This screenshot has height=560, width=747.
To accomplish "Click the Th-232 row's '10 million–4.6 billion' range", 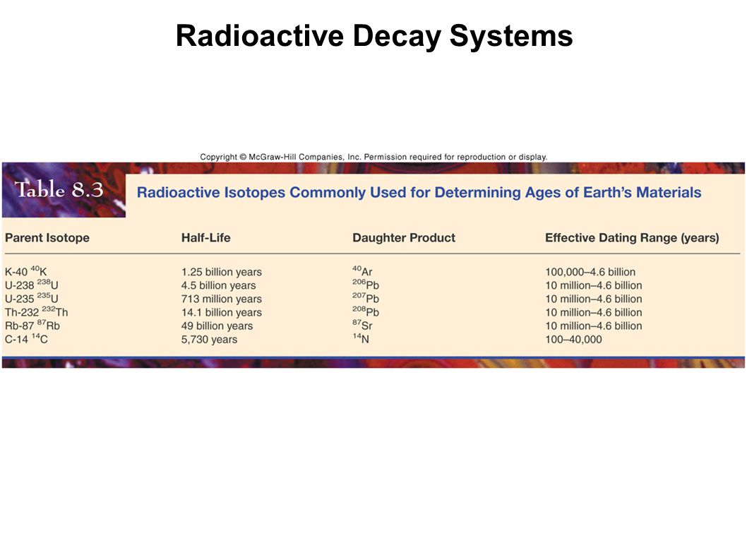I will (594, 312).
